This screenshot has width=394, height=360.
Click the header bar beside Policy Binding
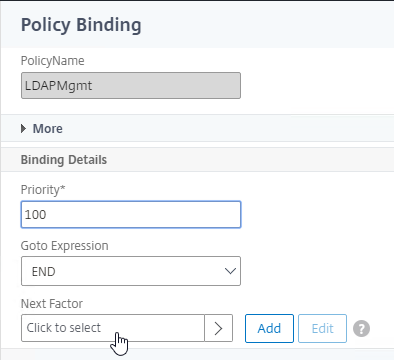267,25
